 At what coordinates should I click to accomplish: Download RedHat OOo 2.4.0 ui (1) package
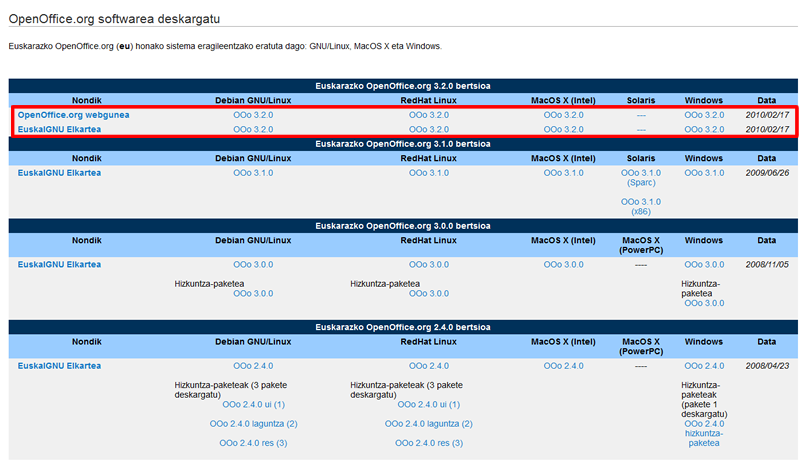[x=429, y=404]
